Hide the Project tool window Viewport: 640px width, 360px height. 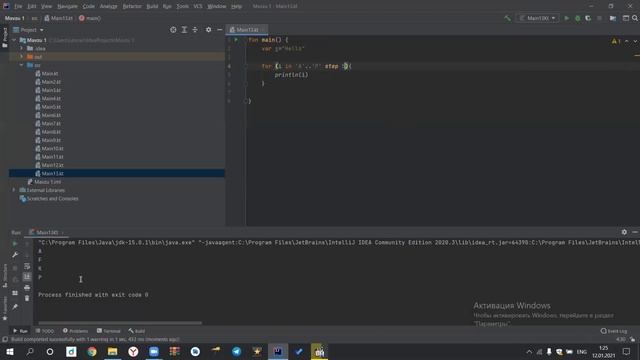tap(220, 30)
